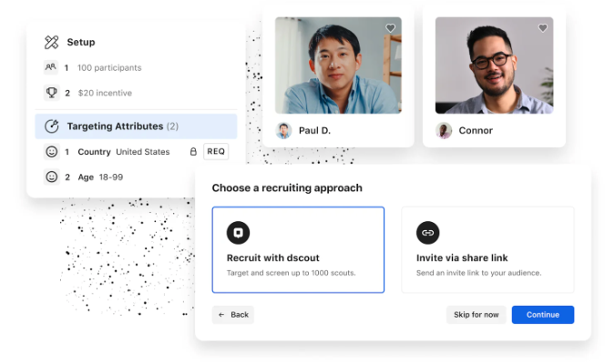Click the smiley icon beside Age
Image resolution: width=615 pixels, height=364 pixels.
click(x=51, y=177)
